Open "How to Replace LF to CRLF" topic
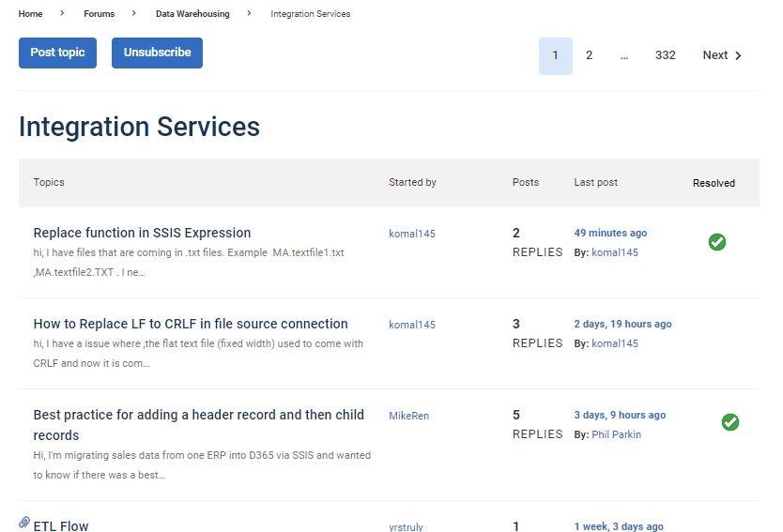783x532 pixels. point(191,324)
